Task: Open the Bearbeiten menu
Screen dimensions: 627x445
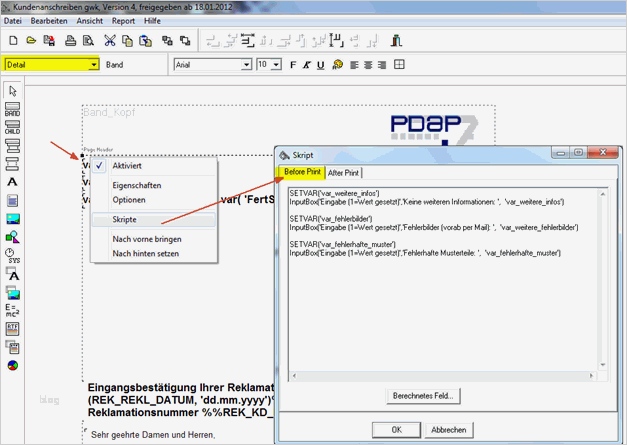Action: click(49, 21)
